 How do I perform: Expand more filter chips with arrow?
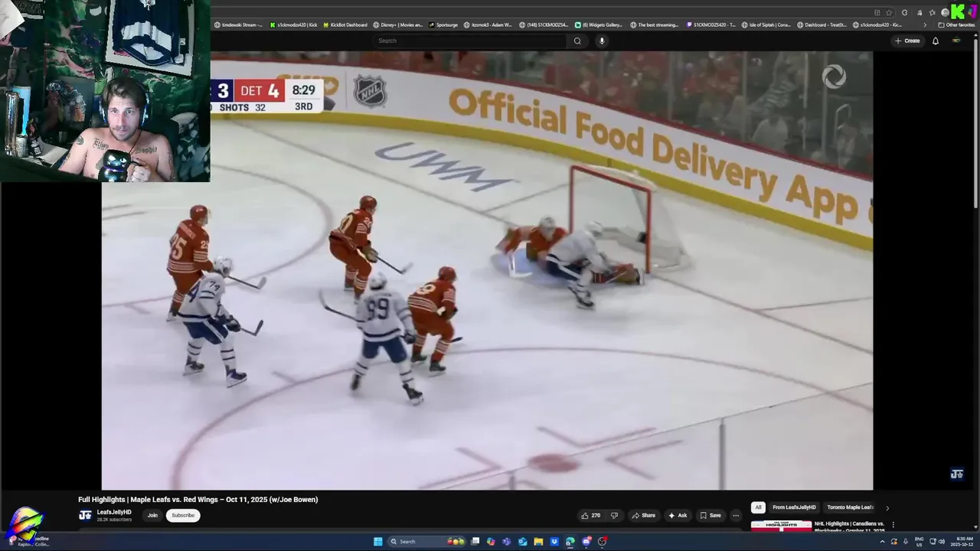[x=887, y=507]
